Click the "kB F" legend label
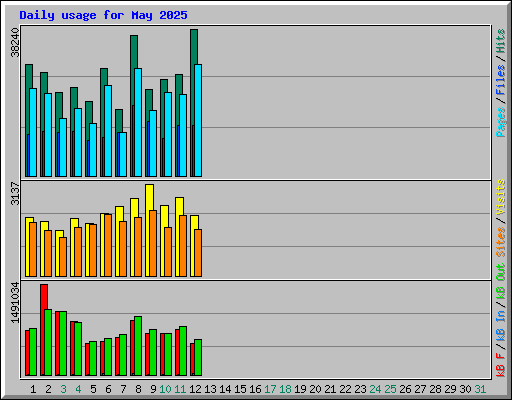 500,364
